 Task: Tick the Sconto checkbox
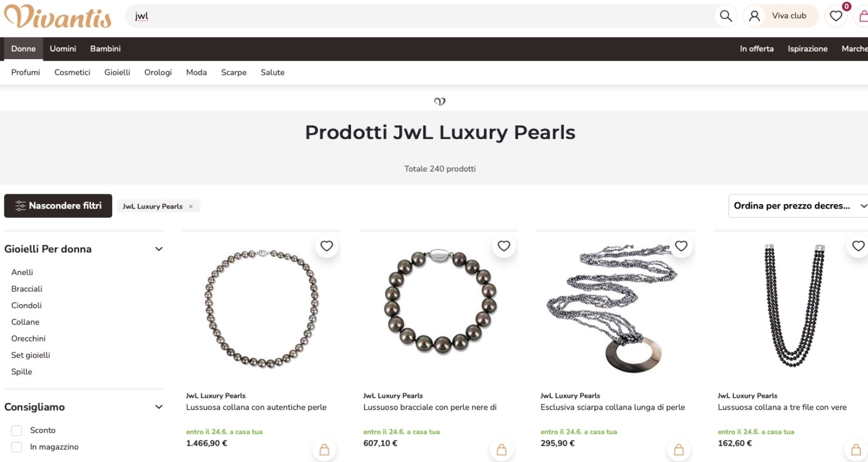pyautogui.click(x=17, y=431)
